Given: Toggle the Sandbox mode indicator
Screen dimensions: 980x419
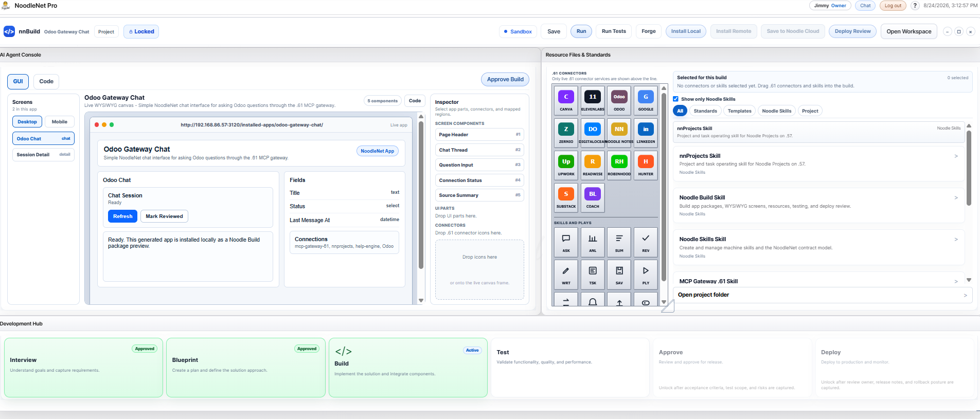Looking at the screenshot, I should (518, 31).
